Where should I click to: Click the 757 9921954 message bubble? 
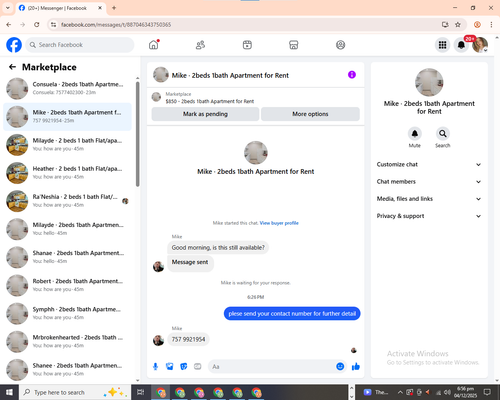click(188, 340)
